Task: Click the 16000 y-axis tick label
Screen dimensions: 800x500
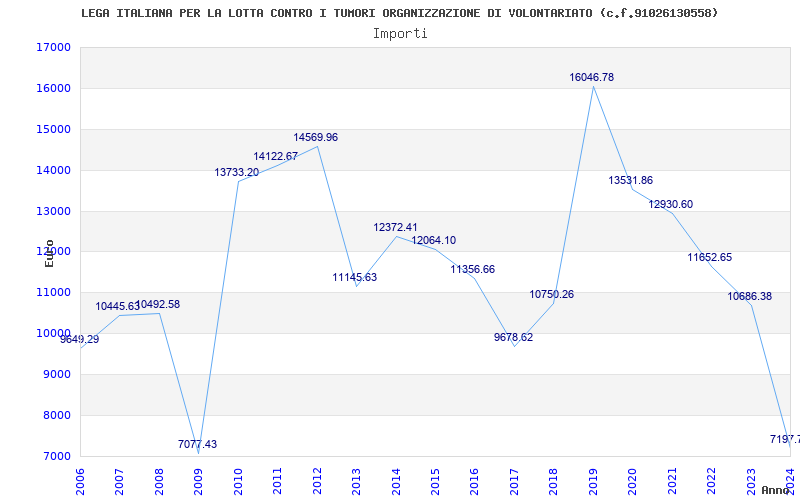Action: tap(53, 88)
